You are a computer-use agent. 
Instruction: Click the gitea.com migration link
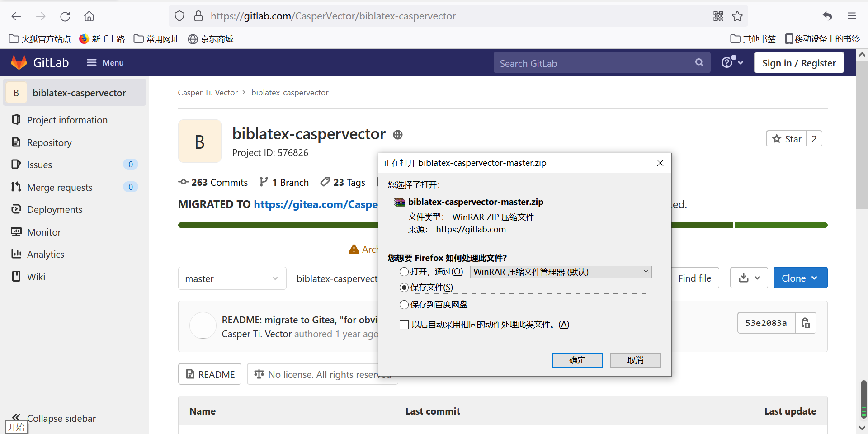(x=316, y=204)
